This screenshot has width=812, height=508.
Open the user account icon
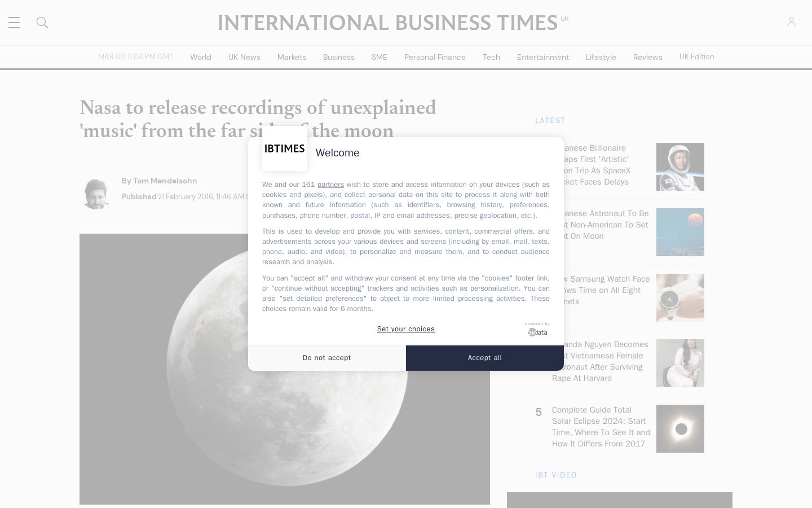click(792, 22)
